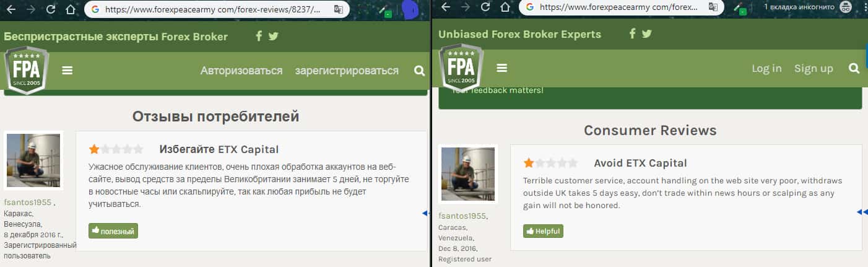Open Twitter icon on right header

click(x=647, y=33)
